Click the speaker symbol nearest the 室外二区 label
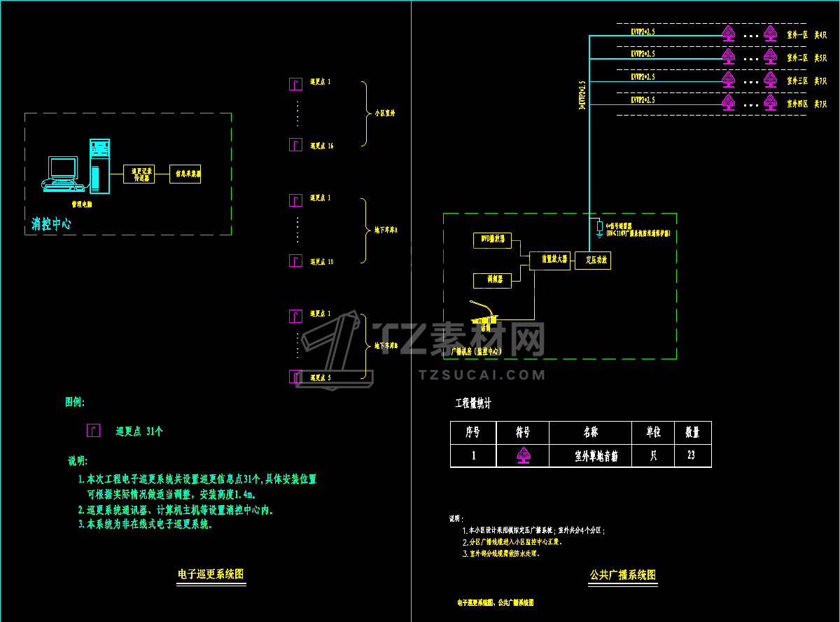 point(770,56)
